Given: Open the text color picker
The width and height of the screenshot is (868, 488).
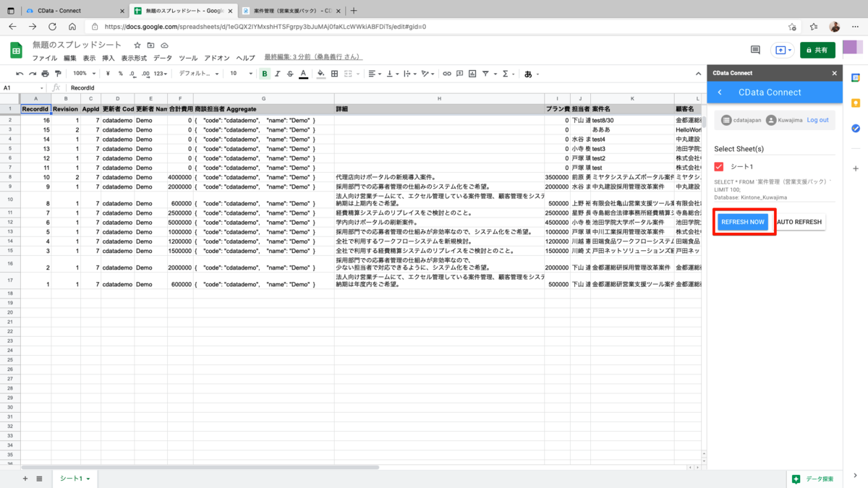Looking at the screenshot, I should click(x=303, y=74).
